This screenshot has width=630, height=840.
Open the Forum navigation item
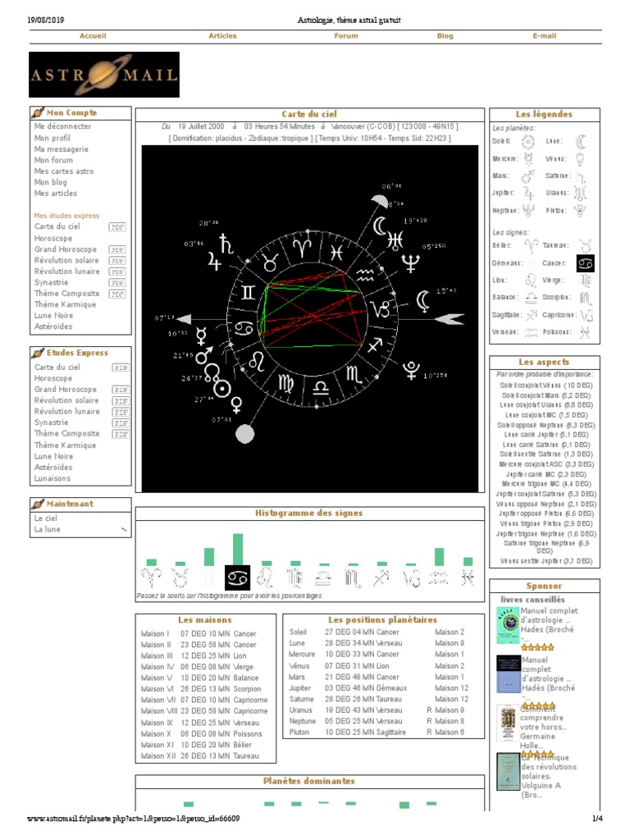[x=346, y=36]
